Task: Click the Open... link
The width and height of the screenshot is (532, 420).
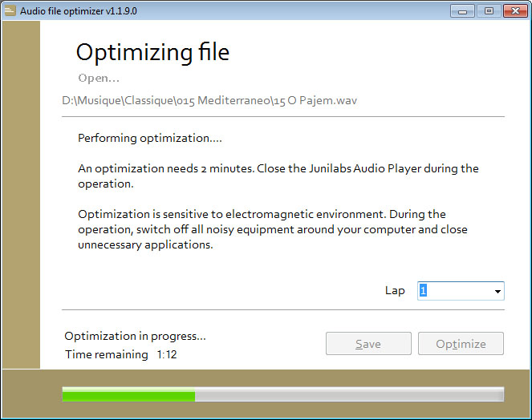Action: 99,79
